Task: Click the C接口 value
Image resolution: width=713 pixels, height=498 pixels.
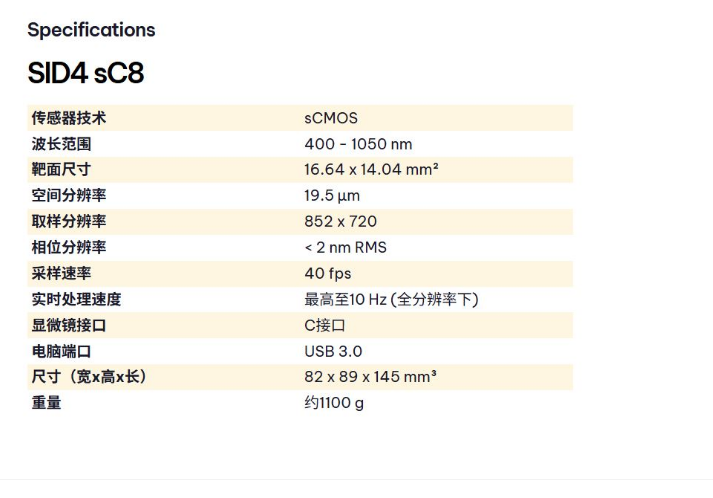Action: [x=325, y=325]
